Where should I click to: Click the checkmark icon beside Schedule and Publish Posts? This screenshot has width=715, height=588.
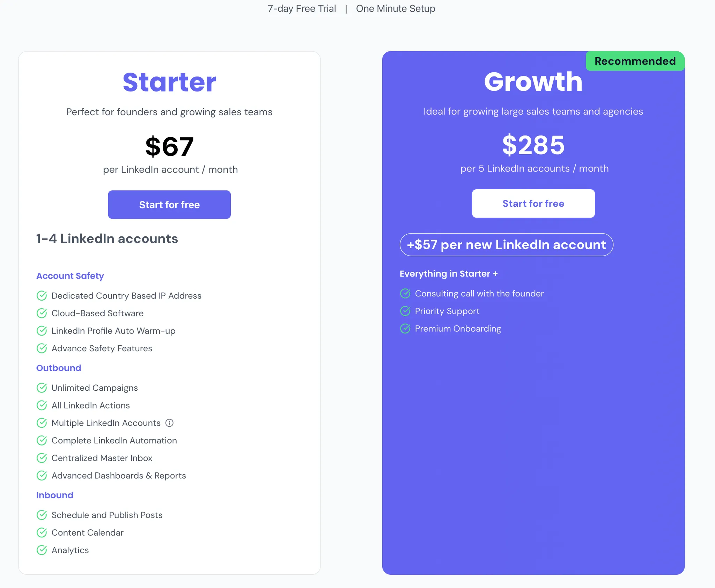point(42,515)
